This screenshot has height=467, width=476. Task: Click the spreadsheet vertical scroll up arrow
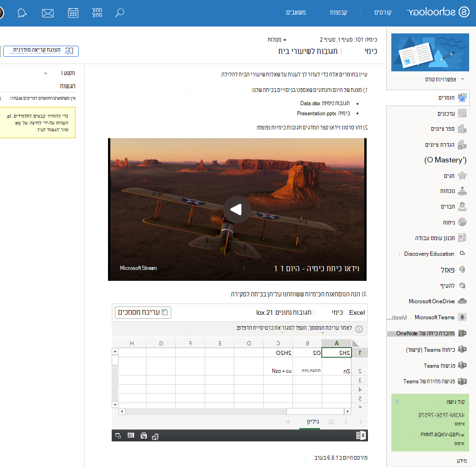pyautogui.click(x=115, y=352)
